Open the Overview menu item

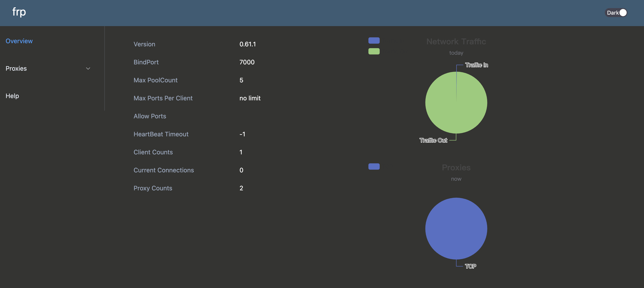click(19, 41)
